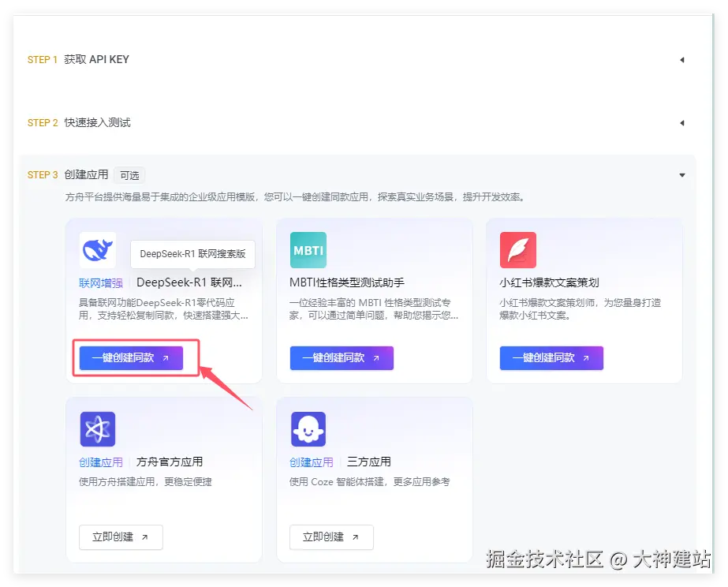
Task: Click the DeepSeek-R1 联网搜索版 tooltip label
Action: pyautogui.click(x=192, y=254)
